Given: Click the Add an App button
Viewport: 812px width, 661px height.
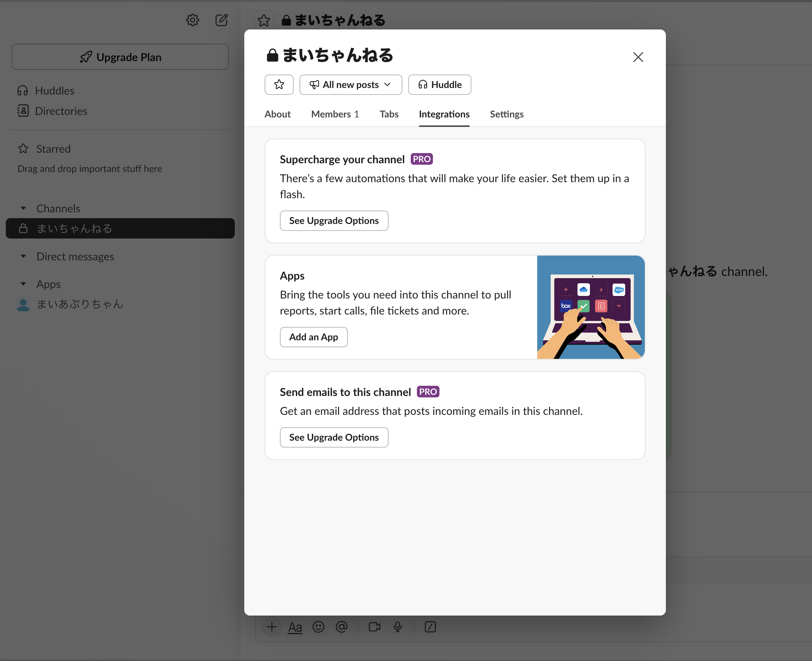Looking at the screenshot, I should coord(313,337).
